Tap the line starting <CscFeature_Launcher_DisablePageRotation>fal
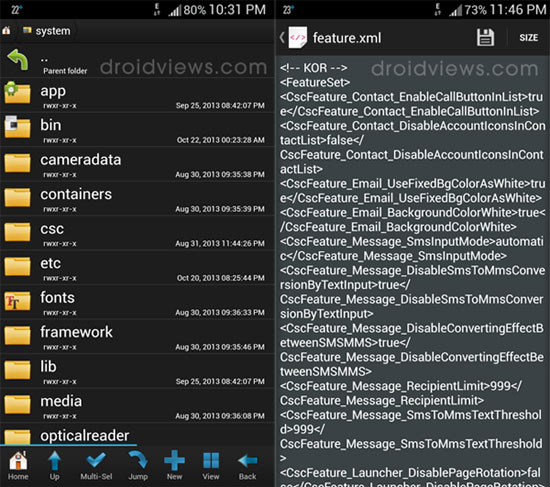The width and height of the screenshot is (550, 487). (x=410, y=473)
